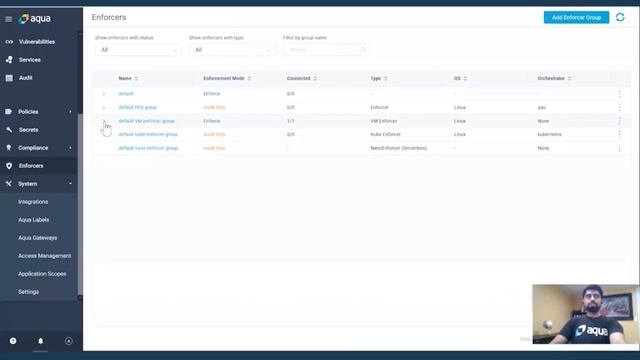Sort by the Name column arrows
This screenshot has height=360, width=640.
(x=136, y=78)
